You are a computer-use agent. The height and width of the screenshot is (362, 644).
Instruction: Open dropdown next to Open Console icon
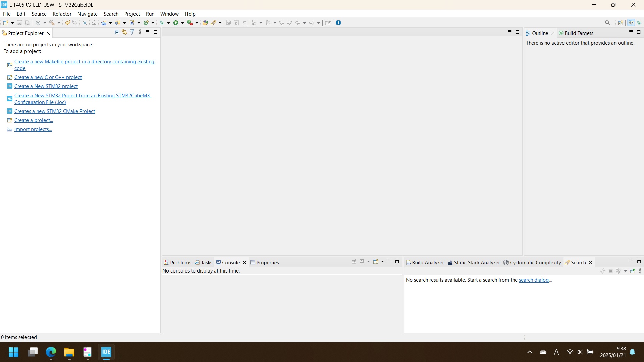click(382, 261)
